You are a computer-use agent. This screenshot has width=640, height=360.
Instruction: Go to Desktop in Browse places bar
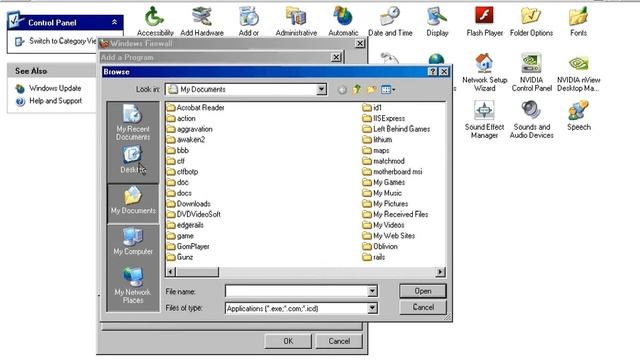click(x=133, y=160)
